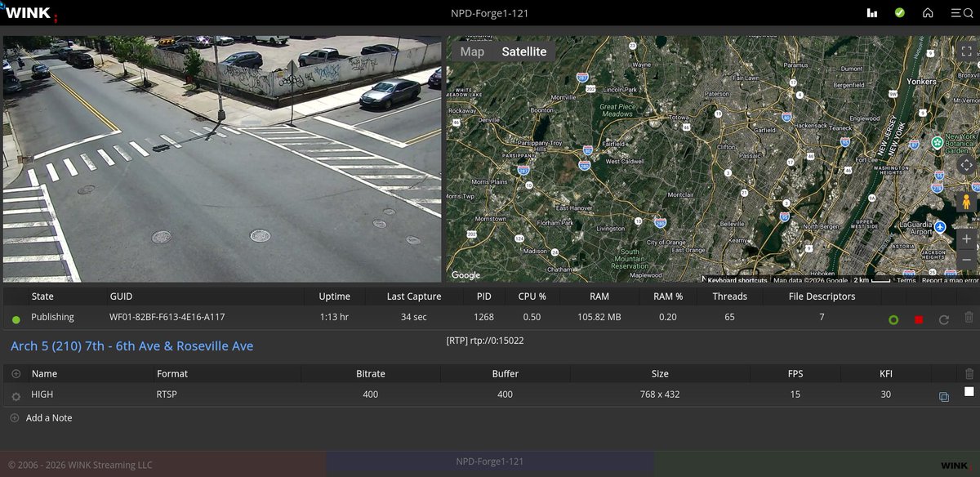Click the NPD-Forge1-121 footer label
This screenshot has width=980, height=477.
[489, 461]
